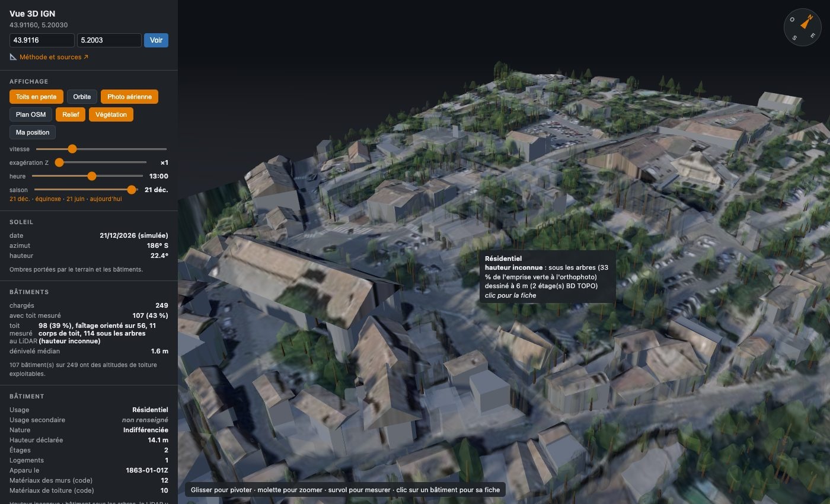This screenshot has height=504, width=830.
Task: Click the SOLEIL section heading
Action: (21, 222)
